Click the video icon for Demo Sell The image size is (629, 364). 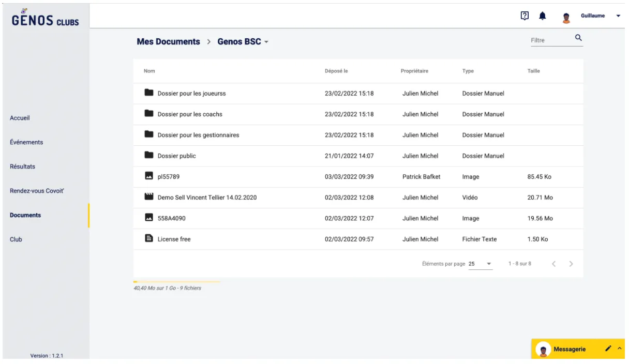149,197
